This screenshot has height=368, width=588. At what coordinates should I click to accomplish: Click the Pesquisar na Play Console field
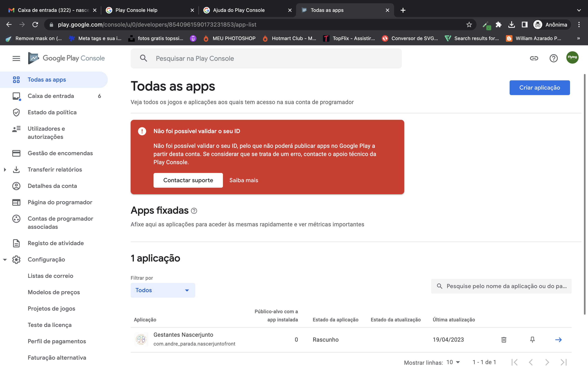pos(266,58)
